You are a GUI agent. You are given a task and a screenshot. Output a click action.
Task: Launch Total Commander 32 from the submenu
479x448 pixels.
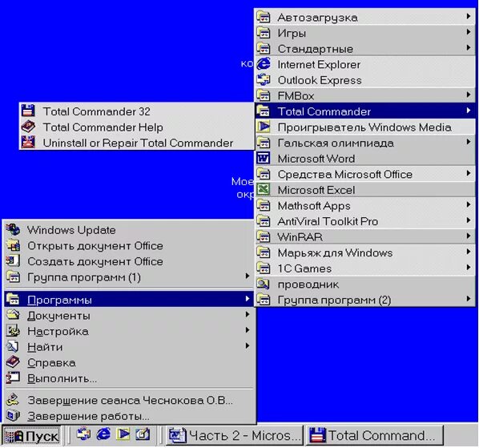136,111
